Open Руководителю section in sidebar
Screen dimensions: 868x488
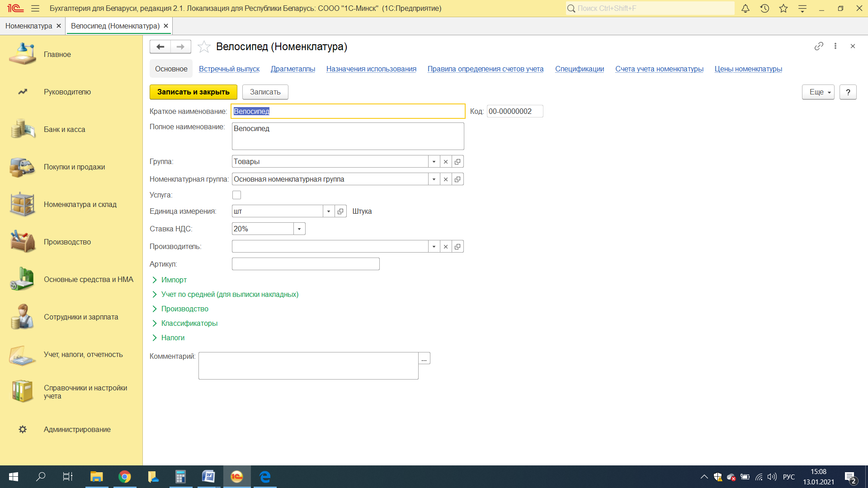(67, 92)
